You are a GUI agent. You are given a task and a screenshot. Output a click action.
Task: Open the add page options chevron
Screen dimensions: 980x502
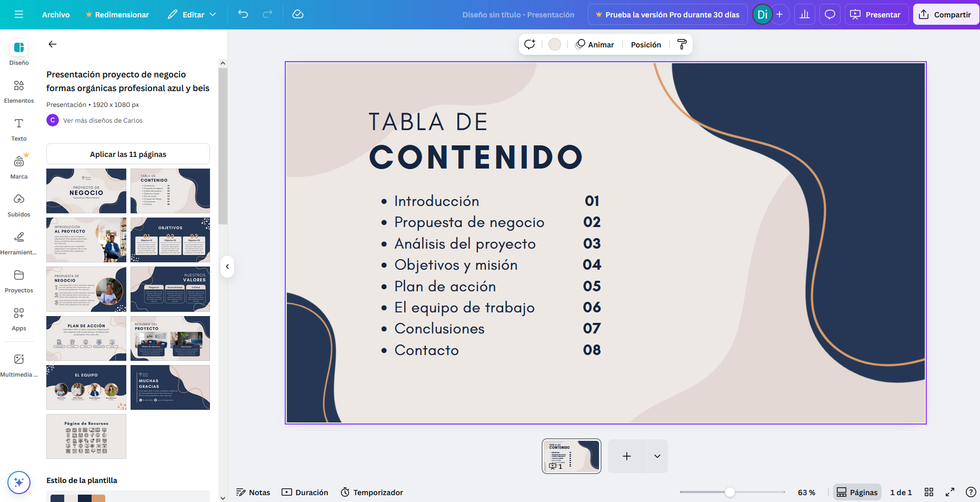tap(657, 456)
